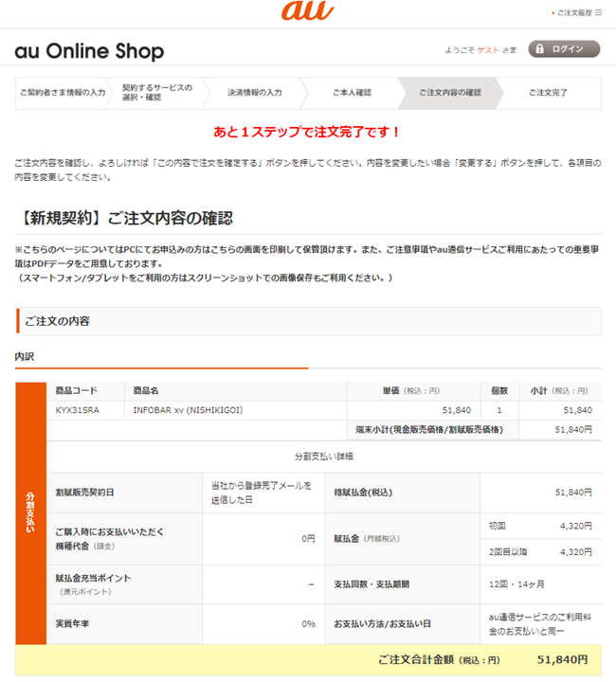Click the 初回 4,320円 row
This screenshot has width=616, height=682.
point(541,526)
